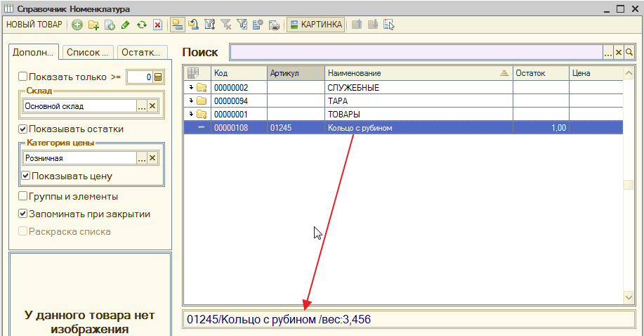Open selection for Розничная (... button)
The width and height of the screenshot is (644, 336).
pos(142,158)
